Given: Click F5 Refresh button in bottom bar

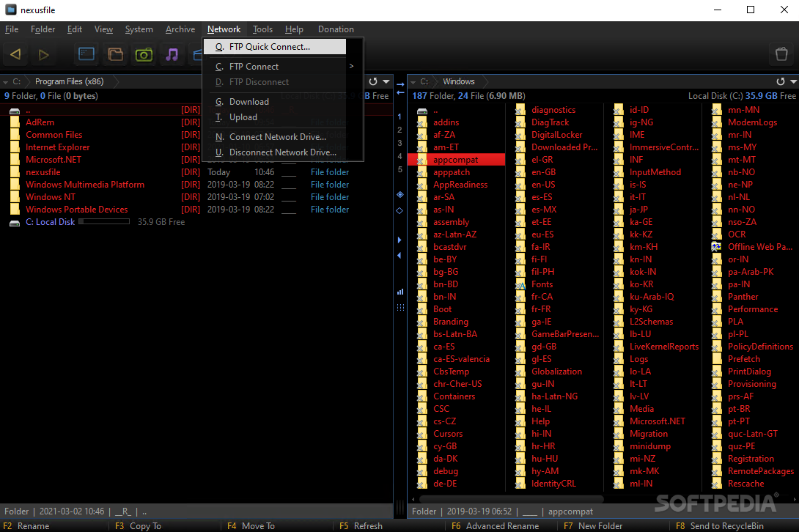Looking at the screenshot, I should [x=361, y=526].
